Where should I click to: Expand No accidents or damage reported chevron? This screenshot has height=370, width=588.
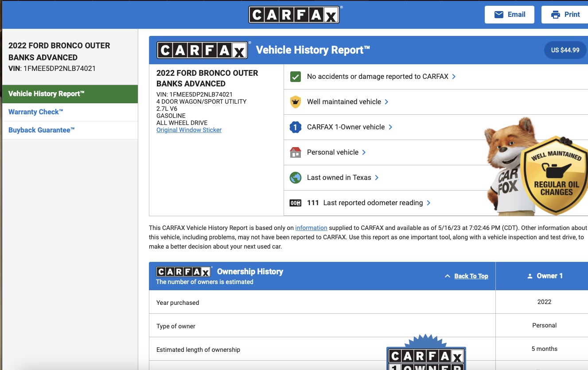pos(454,77)
